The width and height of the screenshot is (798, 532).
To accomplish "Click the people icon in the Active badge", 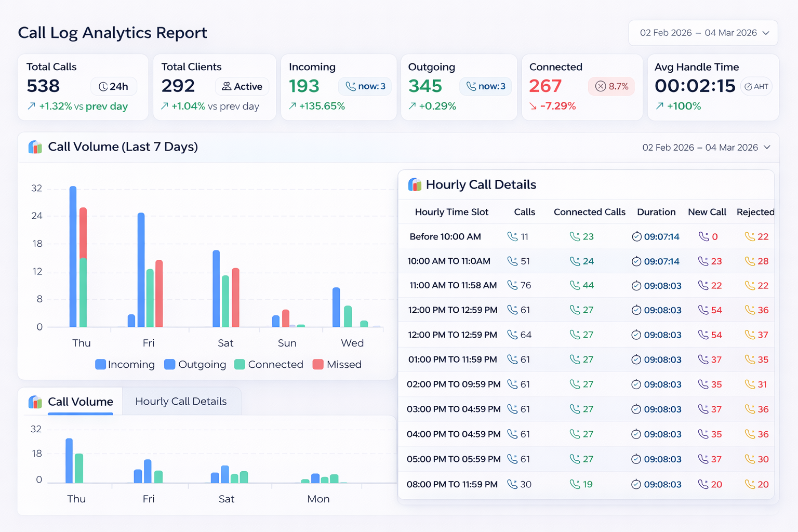I will 227,86.
